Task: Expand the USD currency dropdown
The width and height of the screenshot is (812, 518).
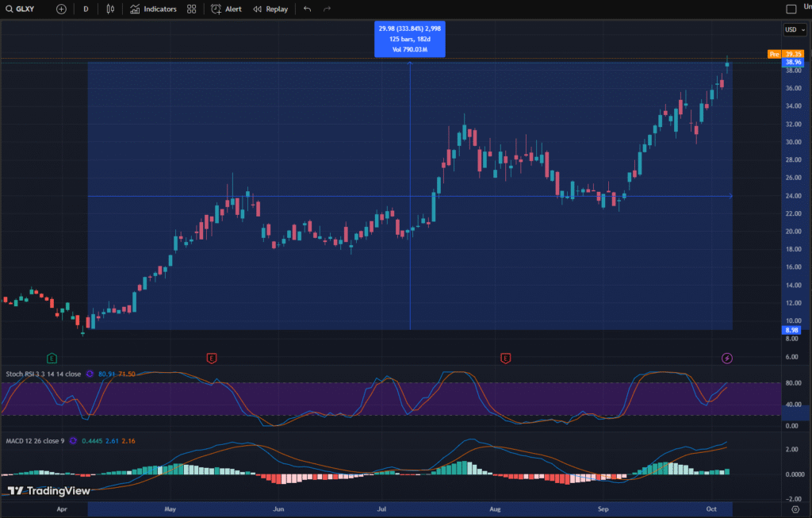Action: (x=792, y=29)
